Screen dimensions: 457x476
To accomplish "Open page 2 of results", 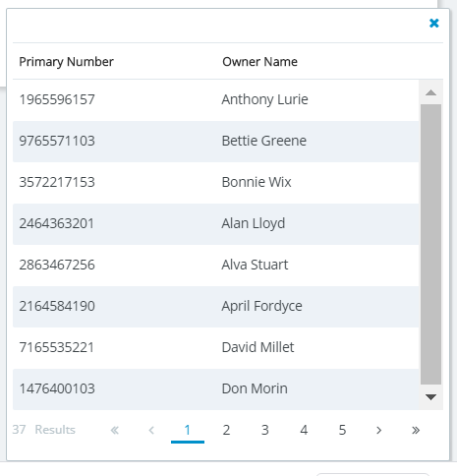I will pos(226,430).
